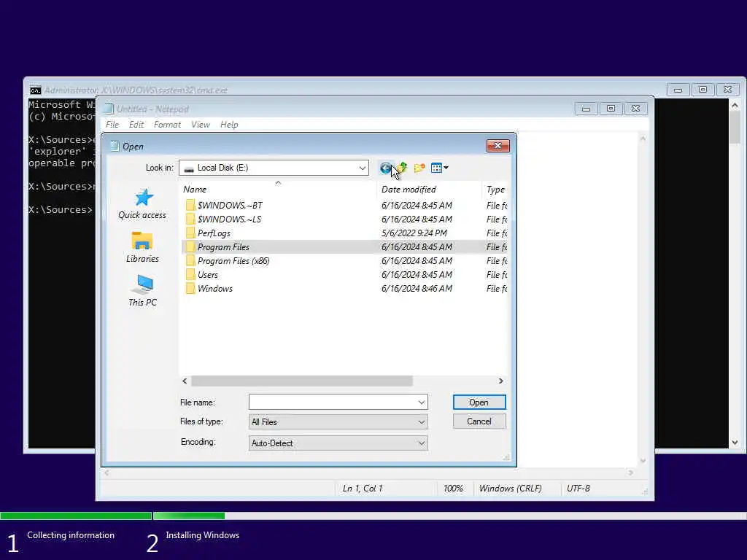747x560 pixels.
Task: Click Windows (CRLF) in status bar
Action: [x=510, y=489]
